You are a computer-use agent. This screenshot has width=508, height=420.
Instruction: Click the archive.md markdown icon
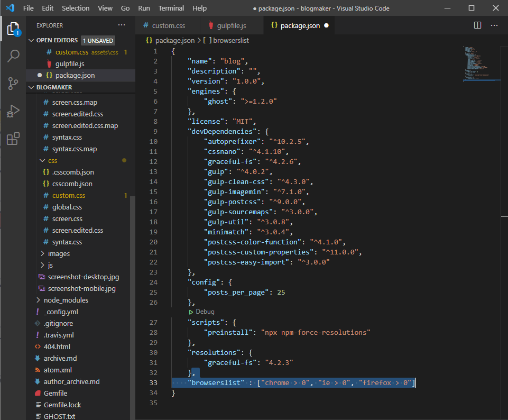pyautogui.click(x=38, y=358)
